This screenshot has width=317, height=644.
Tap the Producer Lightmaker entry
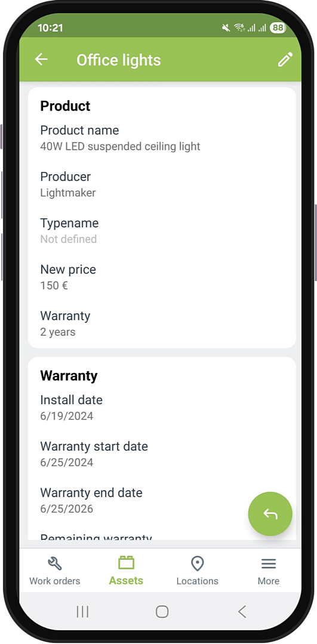pyautogui.click(x=162, y=184)
